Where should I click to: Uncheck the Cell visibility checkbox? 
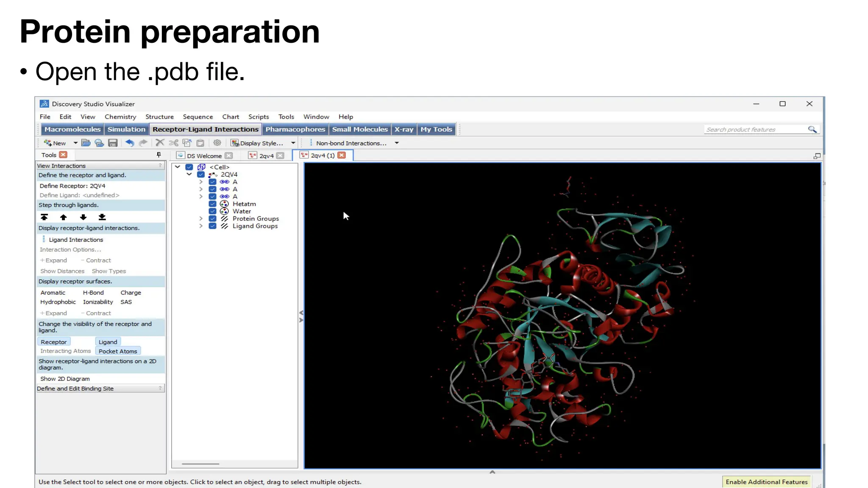click(189, 167)
